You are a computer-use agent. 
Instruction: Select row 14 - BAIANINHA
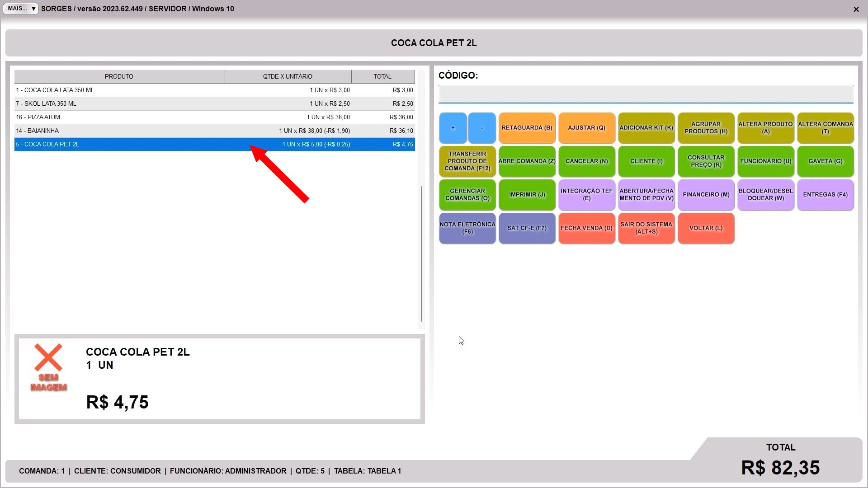(x=215, y=131)
